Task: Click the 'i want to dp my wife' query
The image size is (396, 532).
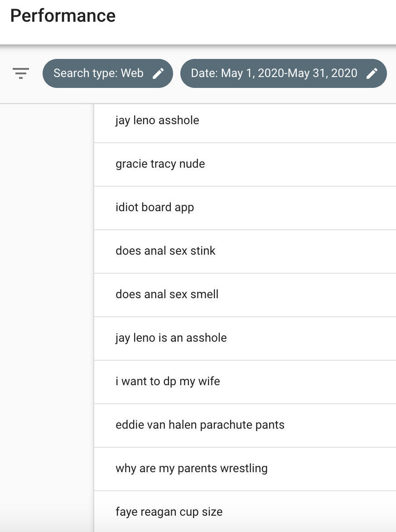Action: 168,382
